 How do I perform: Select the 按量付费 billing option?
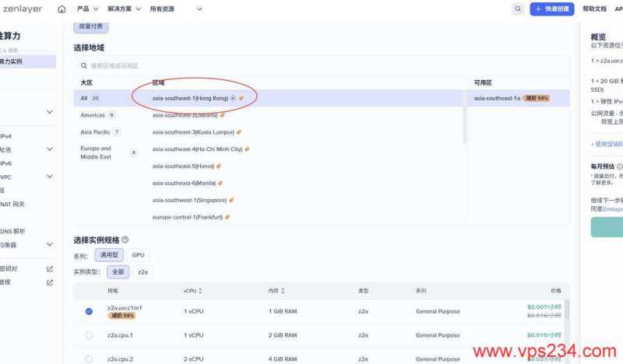coord(90,26)
